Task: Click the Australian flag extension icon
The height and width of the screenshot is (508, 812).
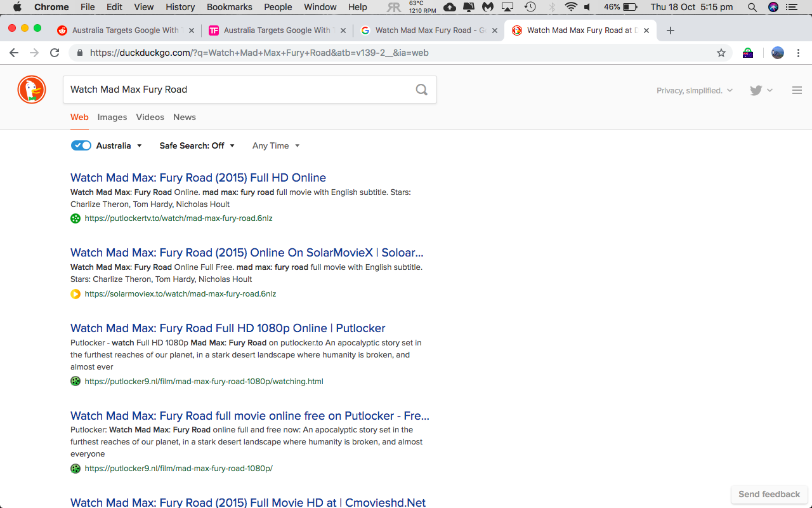Action: pos(748,53)
